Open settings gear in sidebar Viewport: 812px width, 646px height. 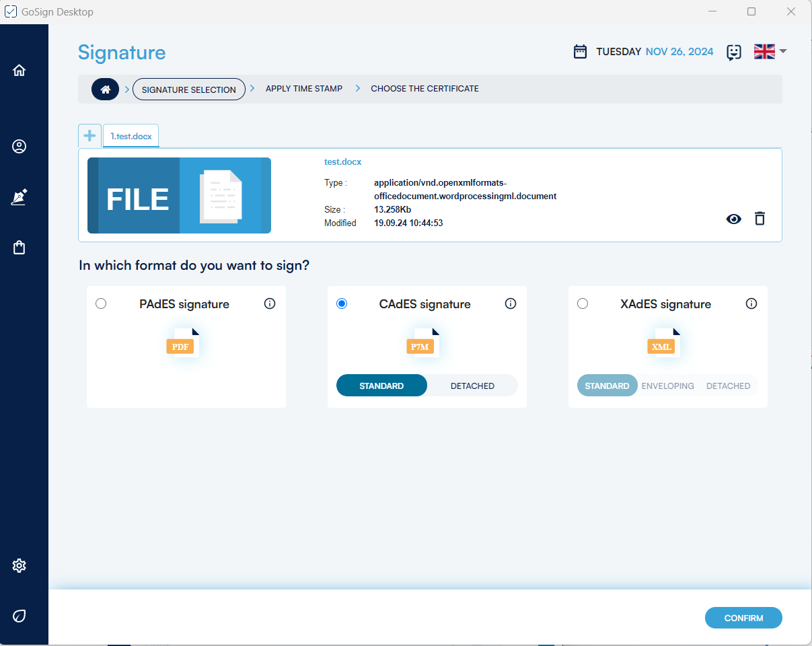coord(19,565)
